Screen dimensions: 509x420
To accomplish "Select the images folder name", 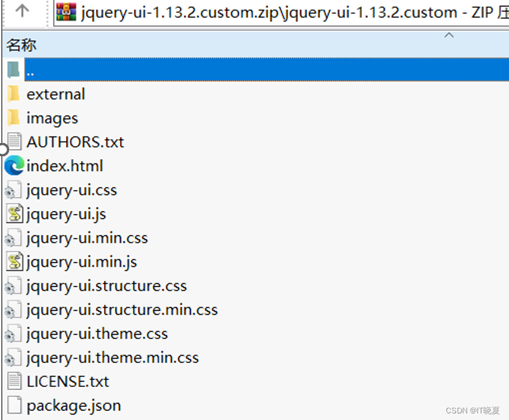I will click(x=52, y=118).
